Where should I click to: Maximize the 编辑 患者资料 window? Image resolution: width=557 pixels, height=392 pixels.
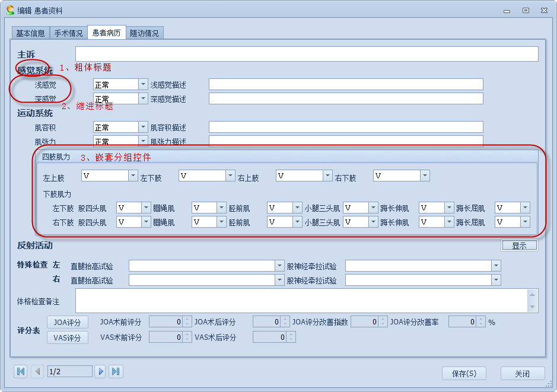coord(526,10)
